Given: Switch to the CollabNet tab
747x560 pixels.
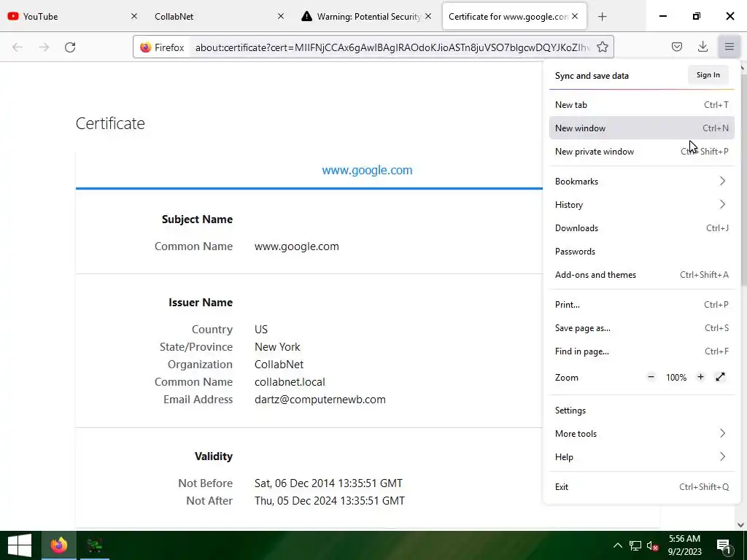Looking at the screenshot, I should tap(220, 16).
